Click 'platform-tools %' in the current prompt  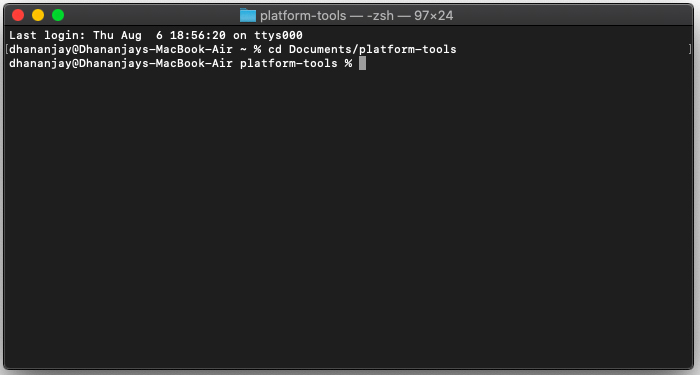[296, 63]
